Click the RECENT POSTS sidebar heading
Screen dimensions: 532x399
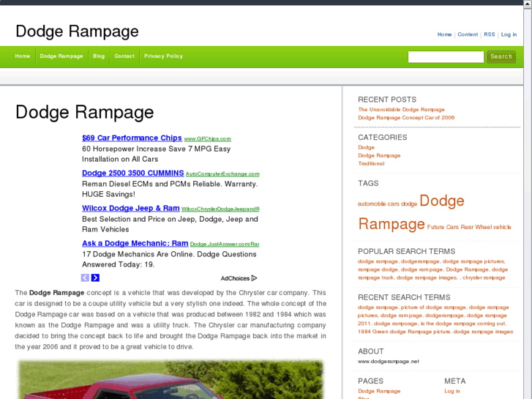pyautogui.click(x=387, y=100)
